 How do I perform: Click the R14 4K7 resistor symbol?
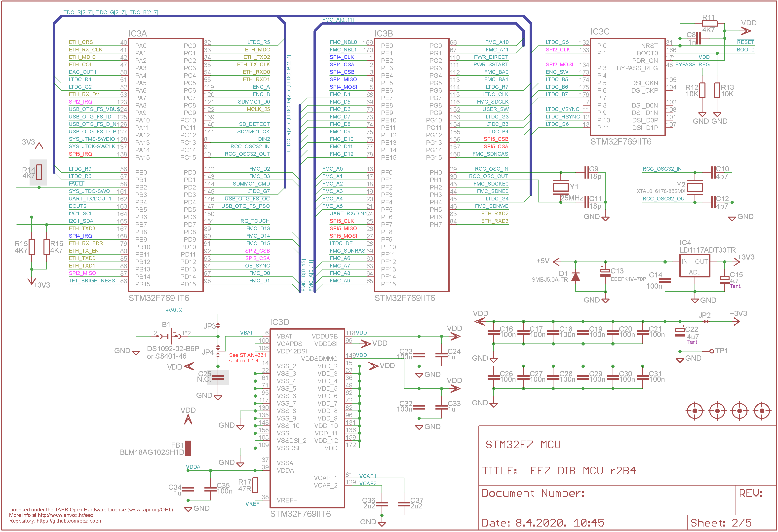coord(39,172)
